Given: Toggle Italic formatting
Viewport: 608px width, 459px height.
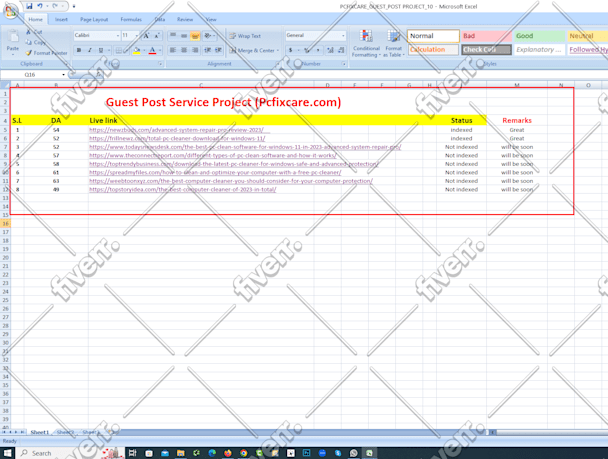Looking at the screenshot, I should [90, 50].
